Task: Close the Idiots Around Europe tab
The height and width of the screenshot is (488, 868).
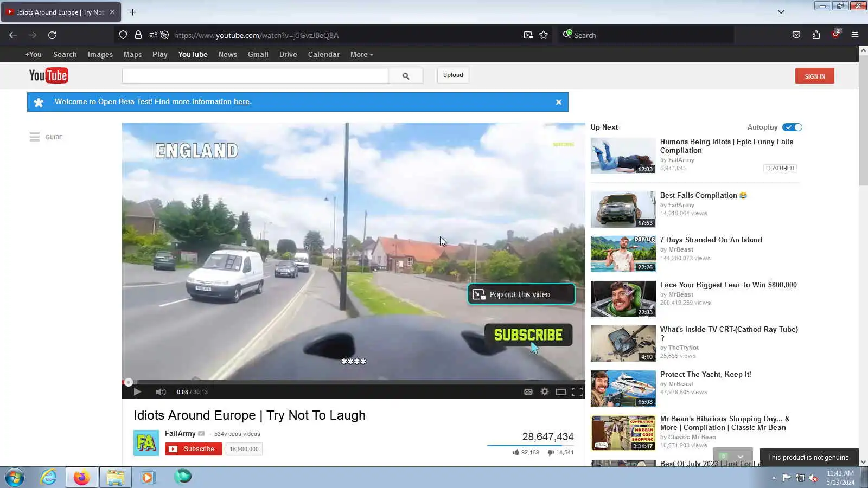Action: 112,12
